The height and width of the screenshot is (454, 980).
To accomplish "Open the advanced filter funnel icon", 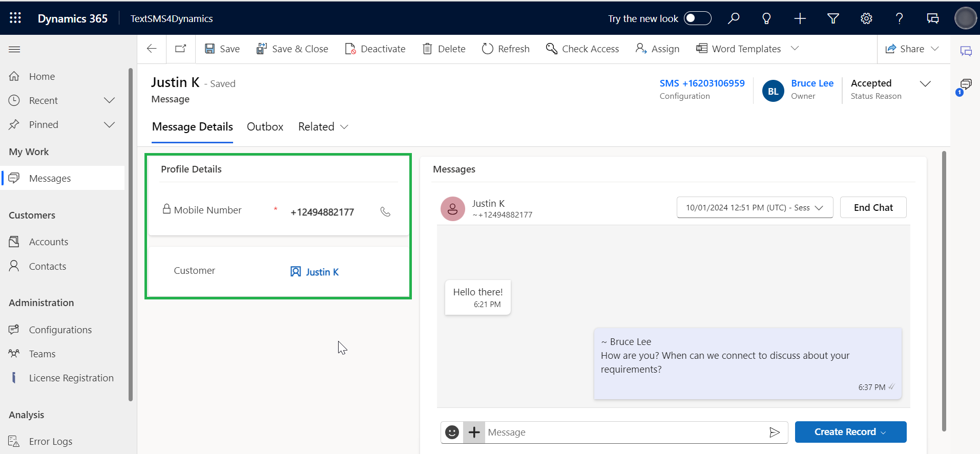I will pos(833,18).
